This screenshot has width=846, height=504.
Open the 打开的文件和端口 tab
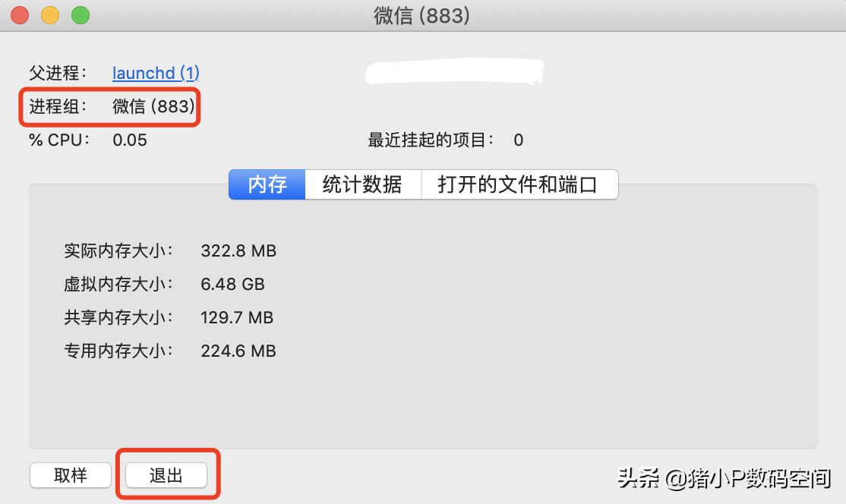(x=519, y=184)
